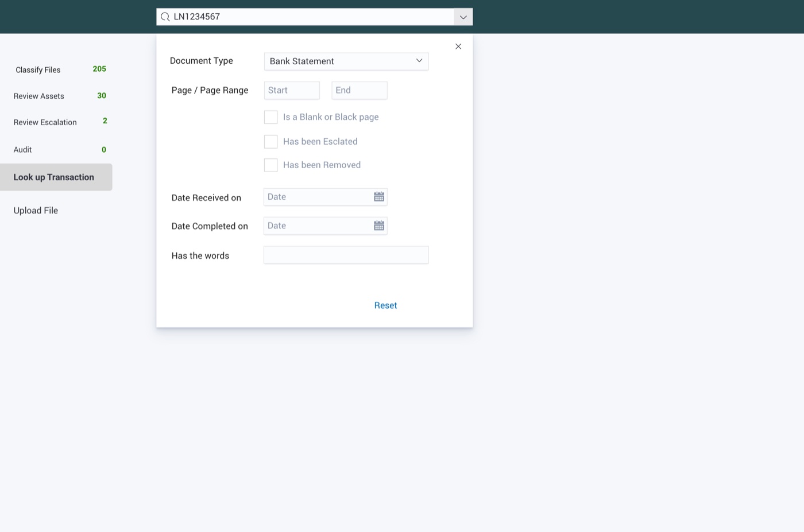The width and height of the screenshot is (804, 532).
Task: Select Look up Transaction item
Action: coord(56,177)
